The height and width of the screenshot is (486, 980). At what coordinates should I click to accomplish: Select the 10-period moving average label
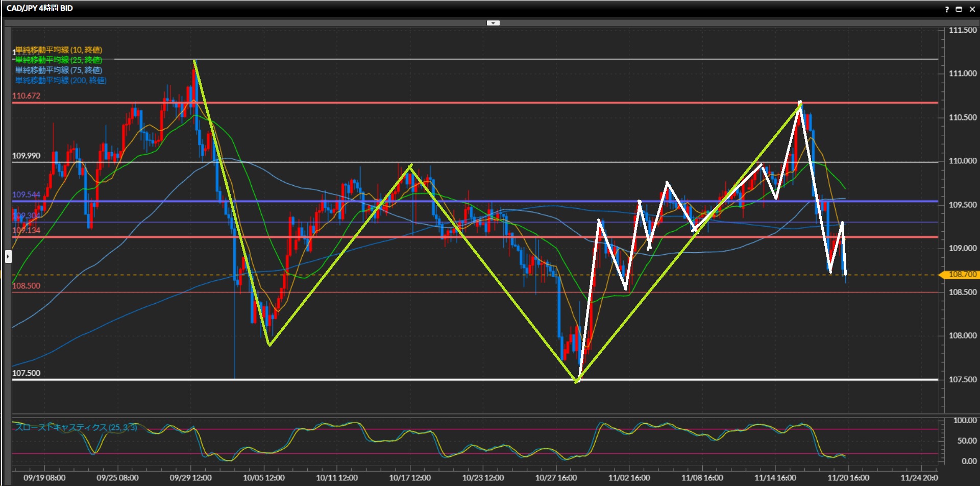[59, 50]
